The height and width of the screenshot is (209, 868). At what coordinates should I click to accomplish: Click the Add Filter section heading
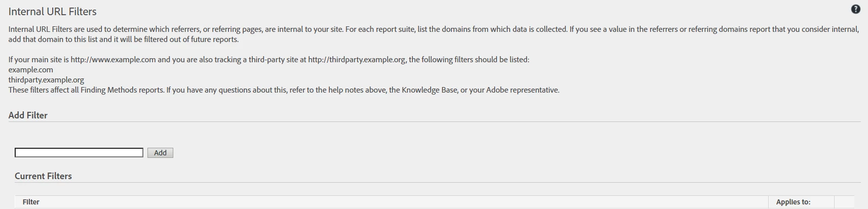click(x=28, y=115)
